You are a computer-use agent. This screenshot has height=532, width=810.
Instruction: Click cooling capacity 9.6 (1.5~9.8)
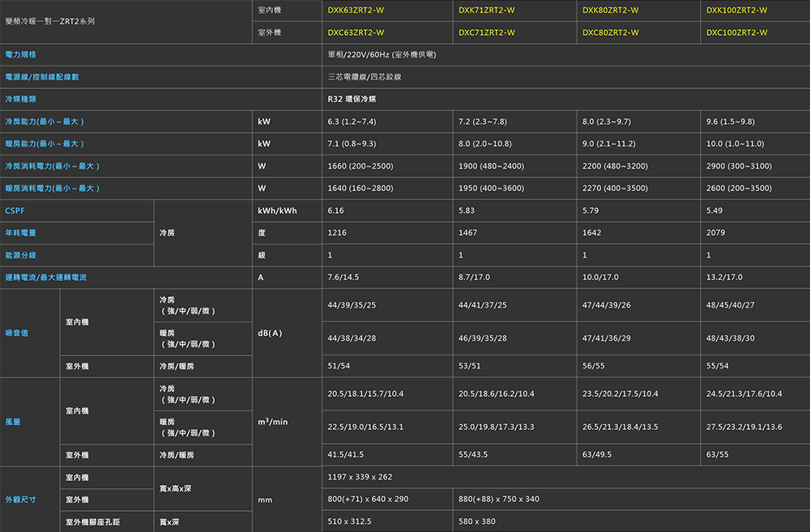[731, 122]
